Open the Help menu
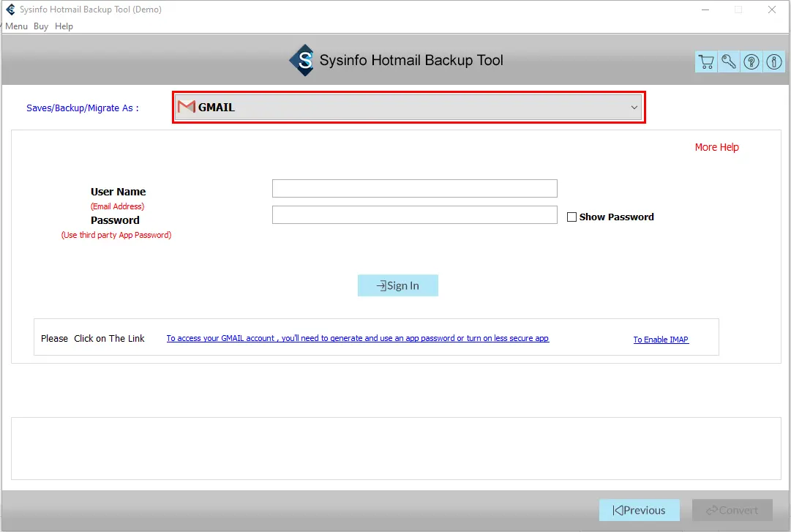 [64, 26]
